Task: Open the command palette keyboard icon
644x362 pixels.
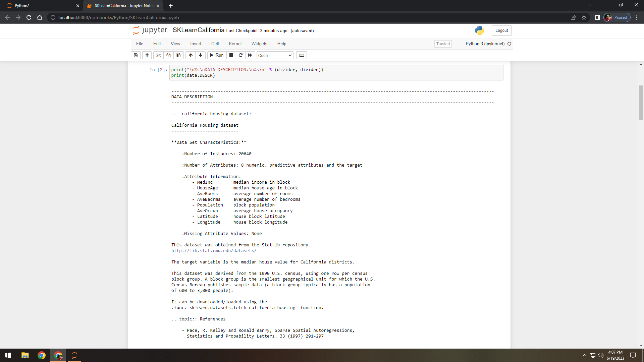Action: pos(302,55)
